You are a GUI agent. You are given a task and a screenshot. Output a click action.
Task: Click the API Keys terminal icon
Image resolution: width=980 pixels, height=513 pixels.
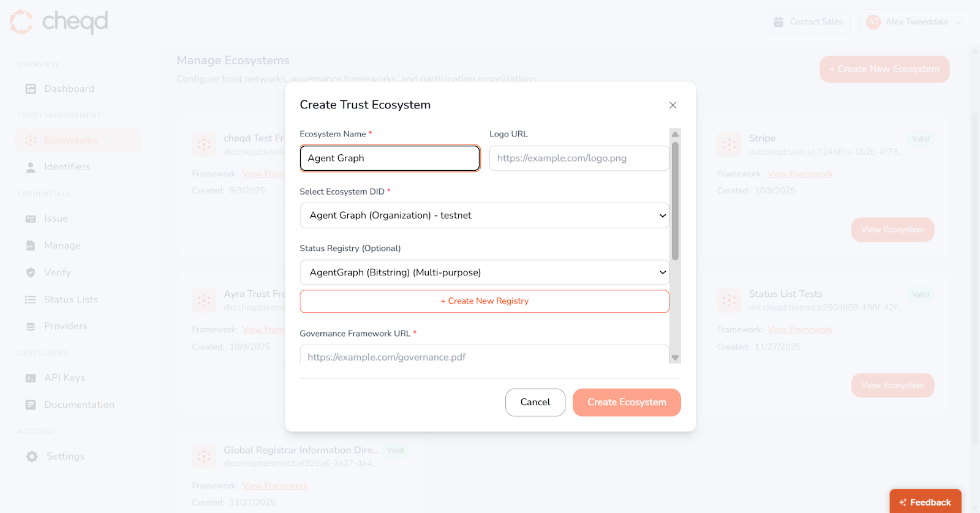31,378
